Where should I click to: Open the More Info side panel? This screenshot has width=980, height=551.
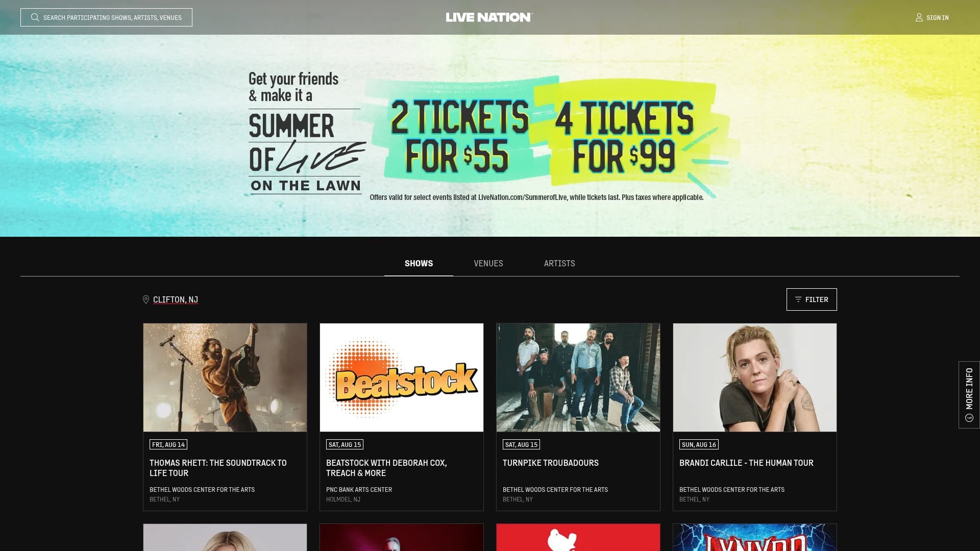pyautogui.click(x=969, y=395)
